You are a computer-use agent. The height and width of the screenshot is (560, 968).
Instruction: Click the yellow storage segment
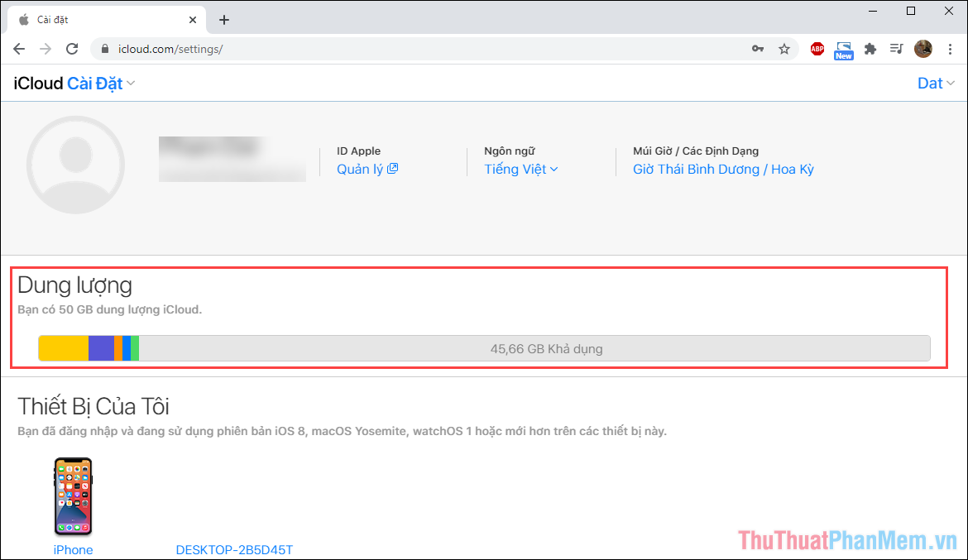coord(64,348)
